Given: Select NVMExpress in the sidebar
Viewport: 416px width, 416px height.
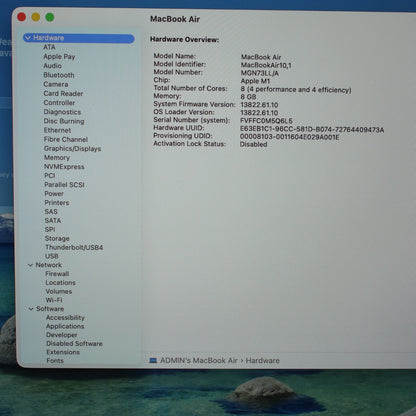Looking at the screenshot, I should pos(64,167).
